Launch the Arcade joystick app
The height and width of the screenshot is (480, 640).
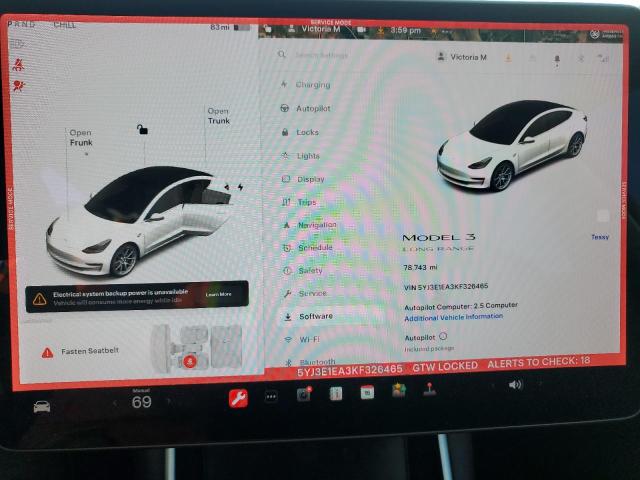click(429, 389)
